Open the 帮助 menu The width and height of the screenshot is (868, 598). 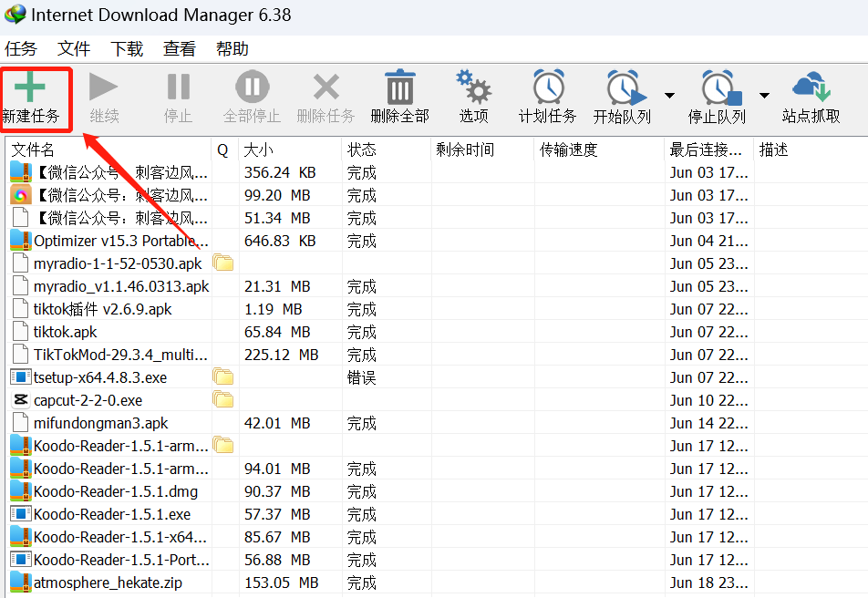[232, 48]
